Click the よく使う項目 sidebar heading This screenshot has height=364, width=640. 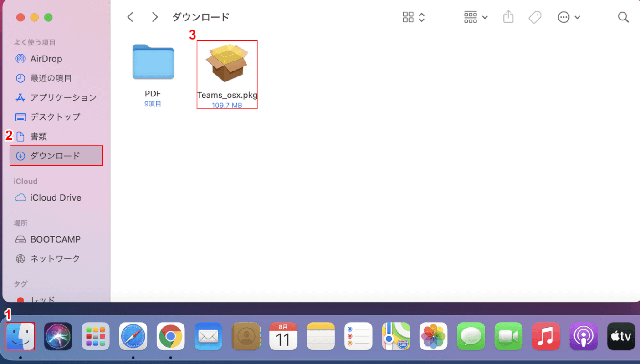click(35, 42)
